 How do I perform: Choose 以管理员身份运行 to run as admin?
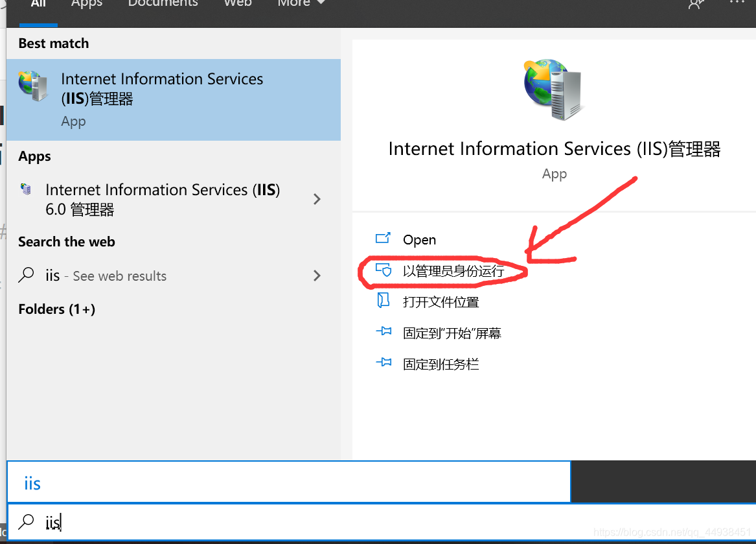point(453,271)
